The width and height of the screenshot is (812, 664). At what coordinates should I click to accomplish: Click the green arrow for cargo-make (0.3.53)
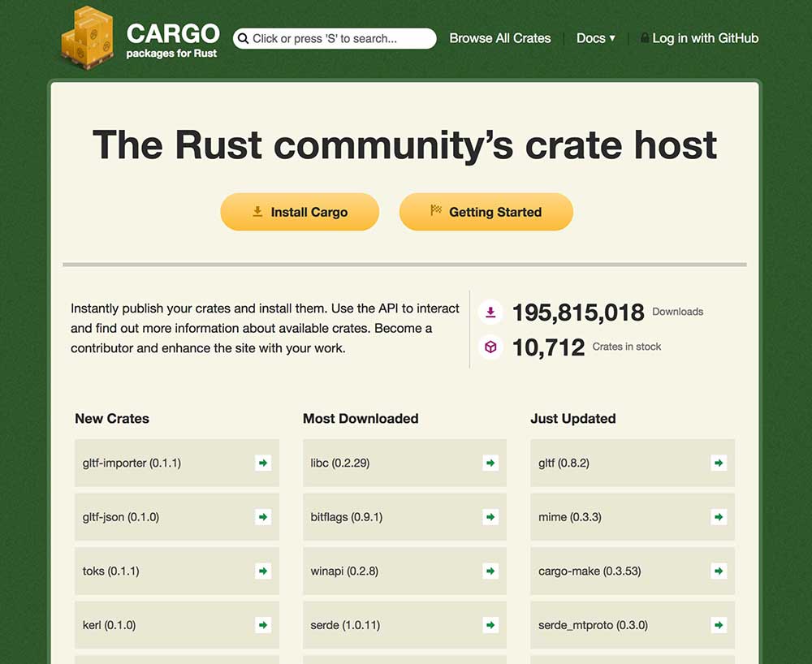click(719, 571)
